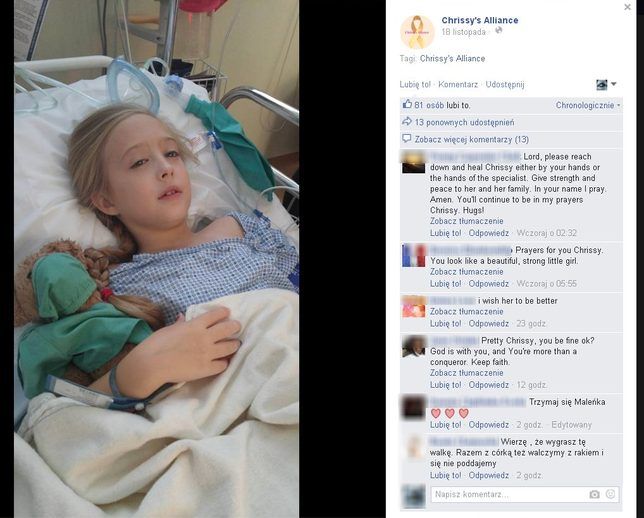Close the photo viewer with X
The image size is (644, 518).
click(627, 7)
